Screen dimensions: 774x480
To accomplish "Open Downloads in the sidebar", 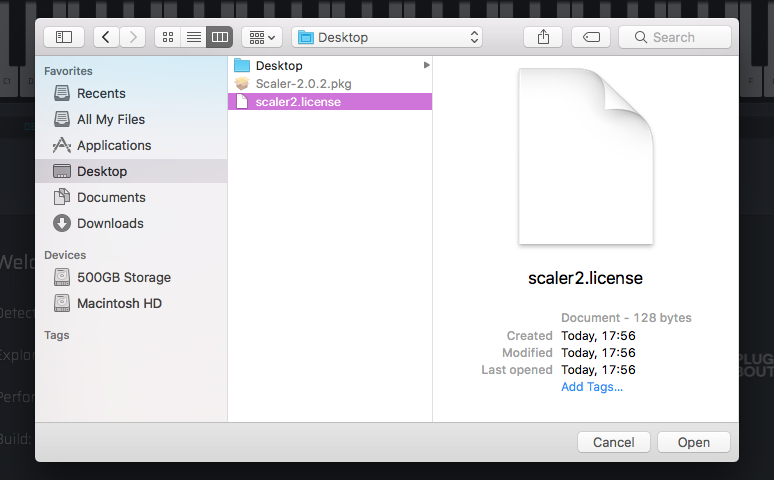I will 131,223.
